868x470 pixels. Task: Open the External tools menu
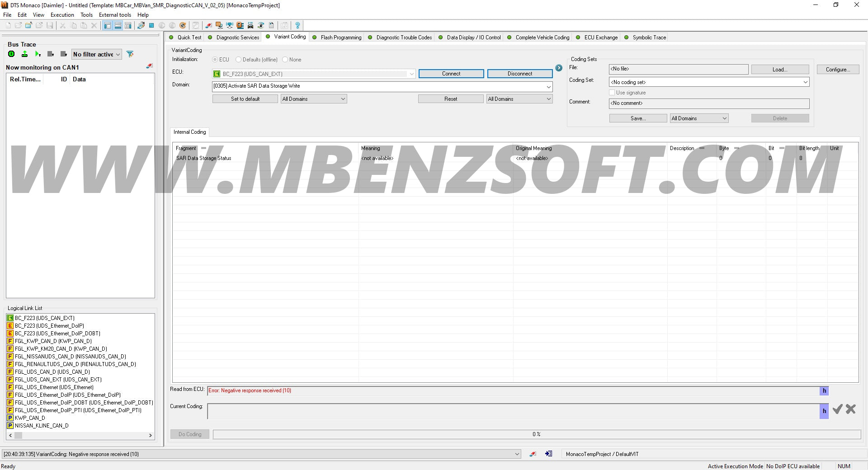[115, 14]
